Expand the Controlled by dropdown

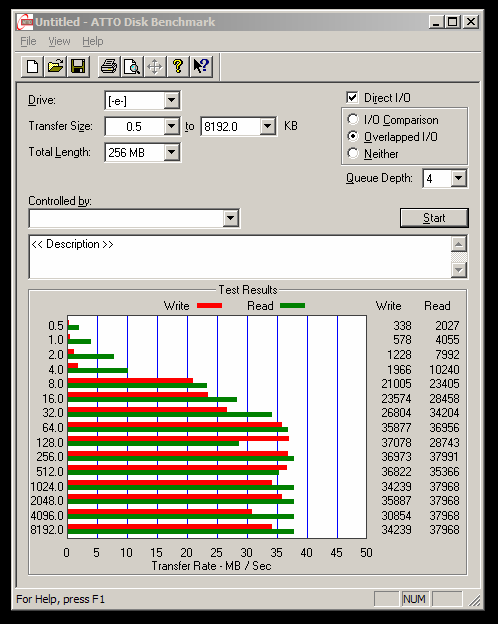(230, 218)
